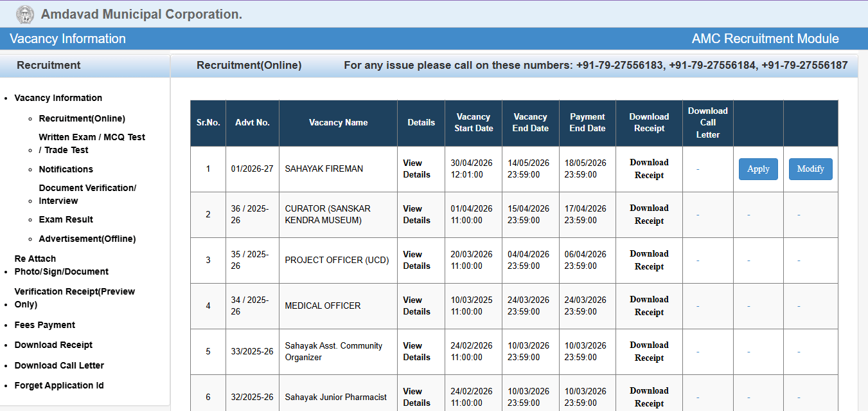Click Advt No. cell 01/2026-27
Image resolution: width=868 pixels, height=411 pixels.
(252, 169)
